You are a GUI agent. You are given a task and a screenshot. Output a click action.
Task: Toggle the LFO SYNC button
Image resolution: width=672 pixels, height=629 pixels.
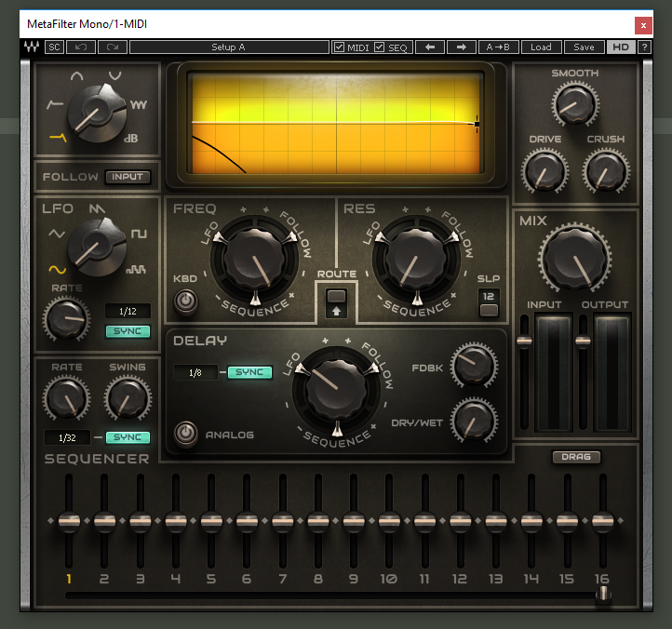pos(128,331)
